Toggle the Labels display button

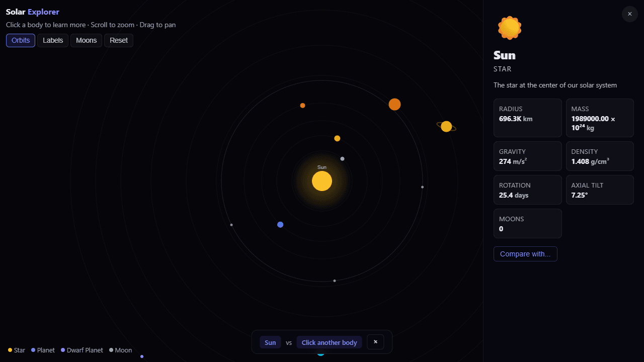tap(53, 40)
